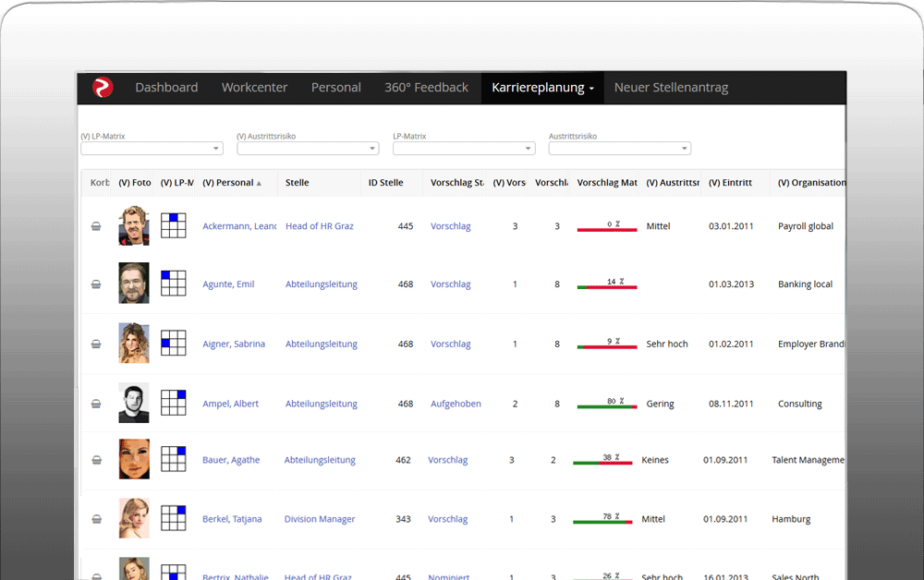
Task: Open LP-Matrix grid icon for Bauer, Agathe
Action: (174, 459)
